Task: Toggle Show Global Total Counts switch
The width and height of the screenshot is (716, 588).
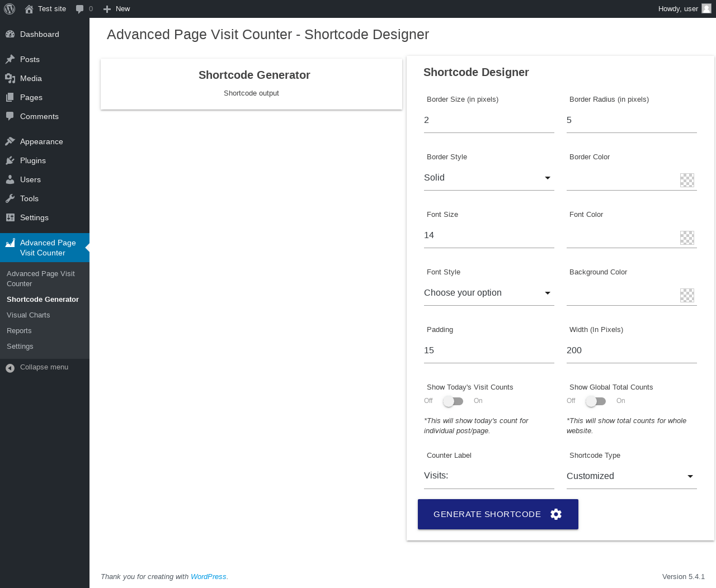Action: point(596,401)
